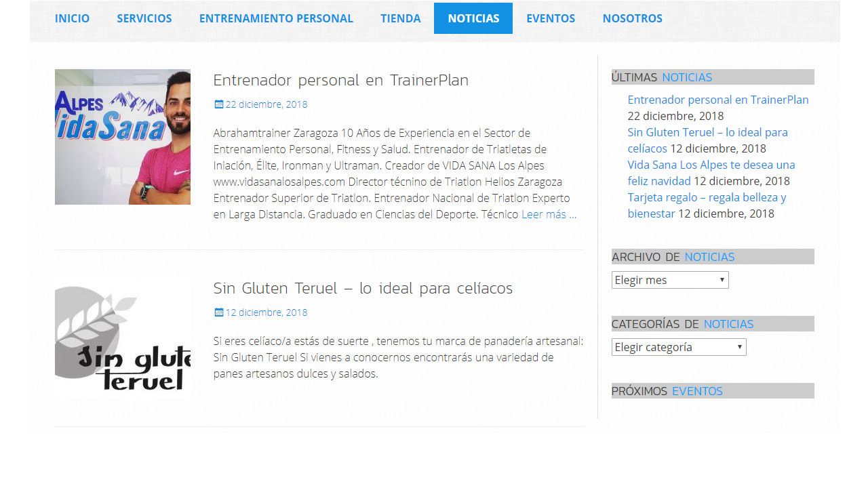Open the Entrenador personal en TrainerPlan article title
Image resolution: width=868 pixels, height=488 pixels.
[x=341, y=80]
